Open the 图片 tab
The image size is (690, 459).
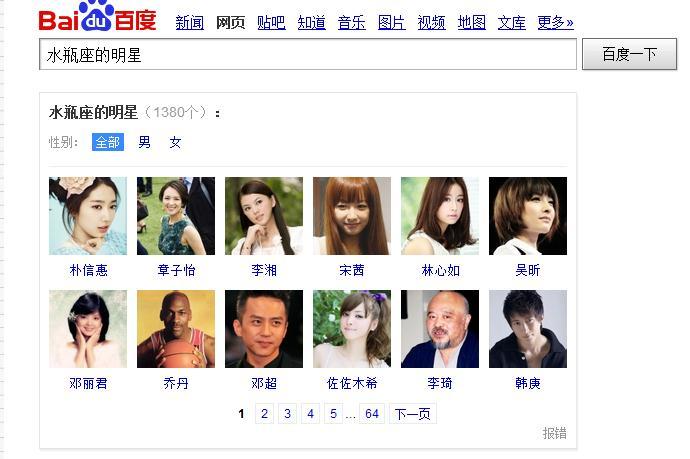point(392,22)
